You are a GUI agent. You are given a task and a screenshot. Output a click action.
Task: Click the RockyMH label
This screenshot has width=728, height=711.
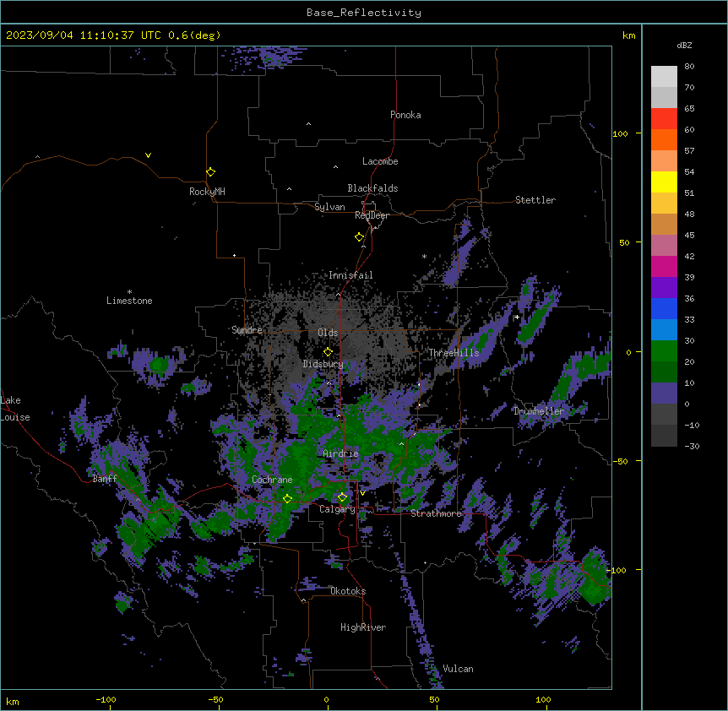(x=207, y=192)
